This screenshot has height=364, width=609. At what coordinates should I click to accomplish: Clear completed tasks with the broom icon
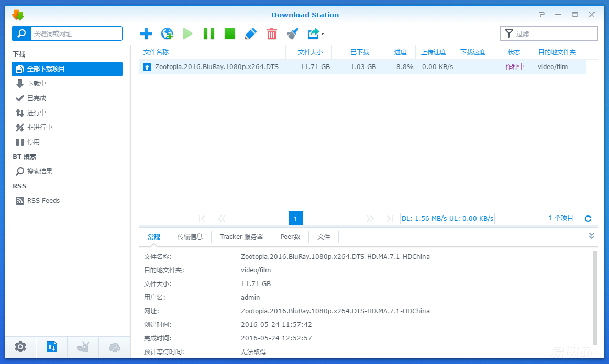(x=293, y=34)
